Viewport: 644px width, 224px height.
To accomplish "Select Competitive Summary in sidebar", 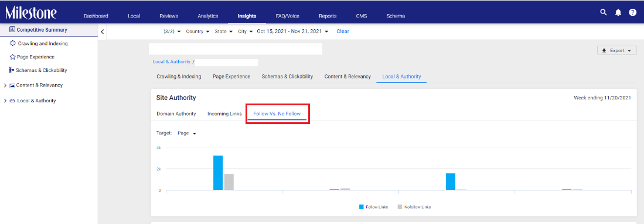I will click(42, 30).
